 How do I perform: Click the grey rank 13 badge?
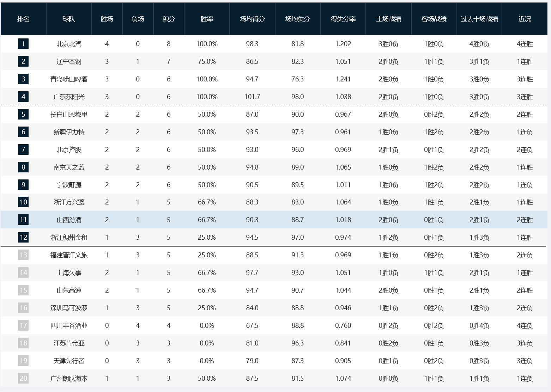tap(23, 255)
